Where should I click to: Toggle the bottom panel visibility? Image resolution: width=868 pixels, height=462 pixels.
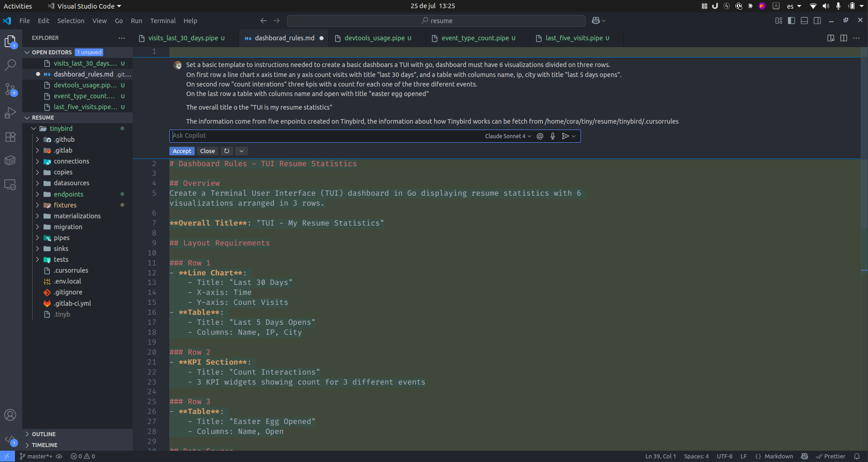pos(804,20)
